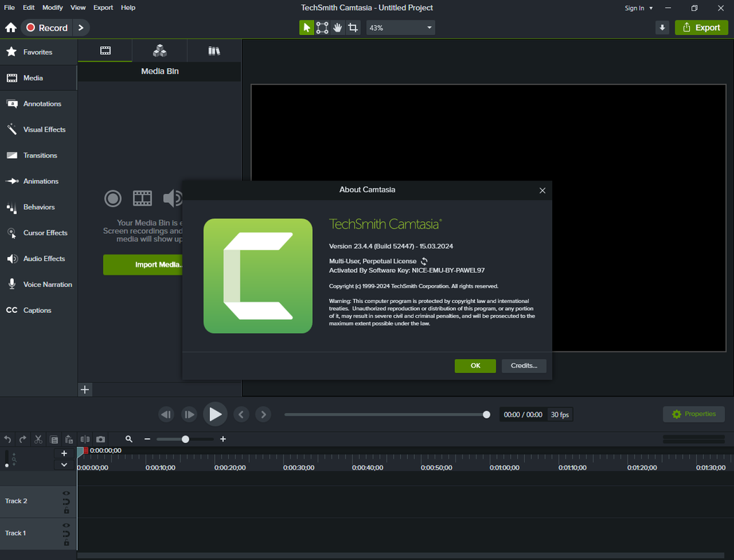Click the Credits... button
Image resolution: width=734 pixels, height=560 pixels.
pyautogui.click(x=524, y=365)
